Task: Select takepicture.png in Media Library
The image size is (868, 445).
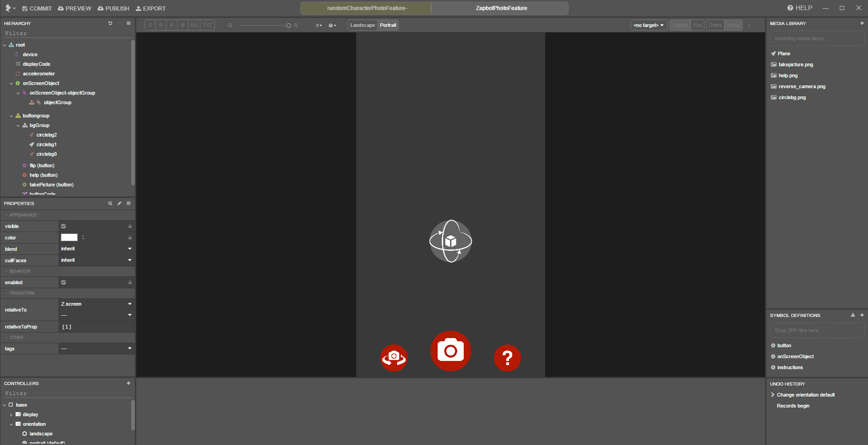Action: pyautogui.click(x=796, y=64)
